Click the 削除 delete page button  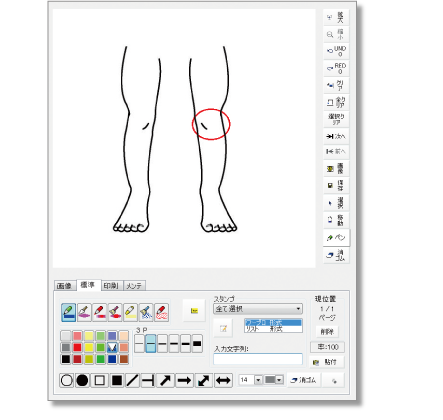pos(327,332)
